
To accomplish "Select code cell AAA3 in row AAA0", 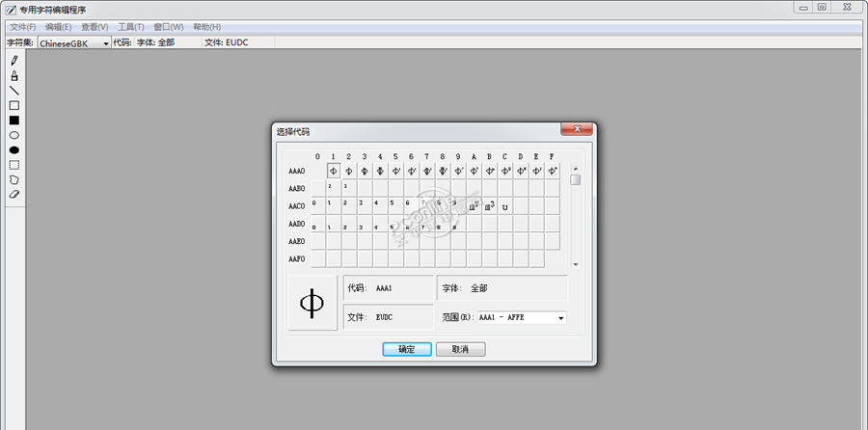I will coord(365,172).
